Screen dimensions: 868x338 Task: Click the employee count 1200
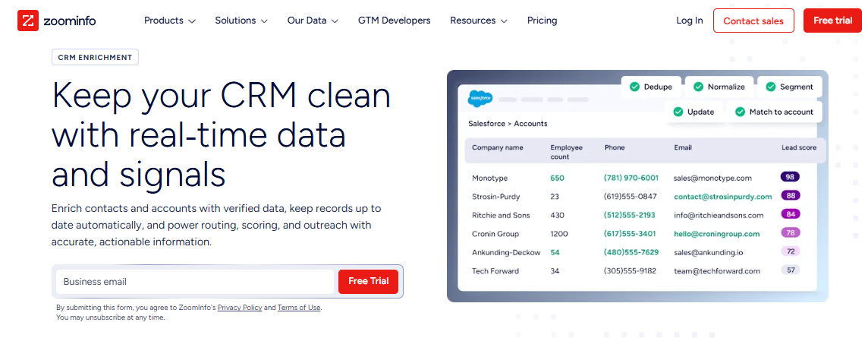pyautogui.click(x=559, y=234)
